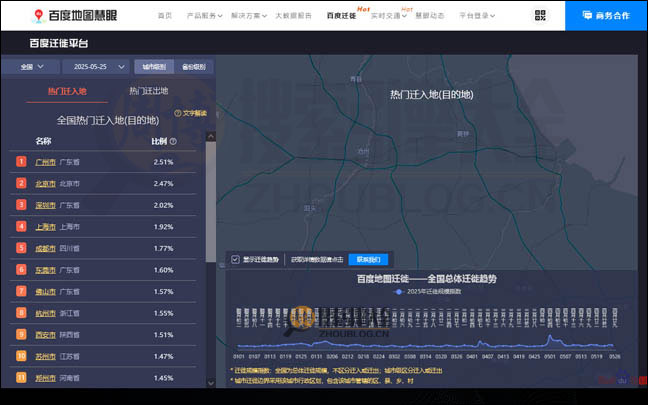Click the city list scrollbar thumb
The height and width of the screenshot is (405, 648).
pos(211,202)
